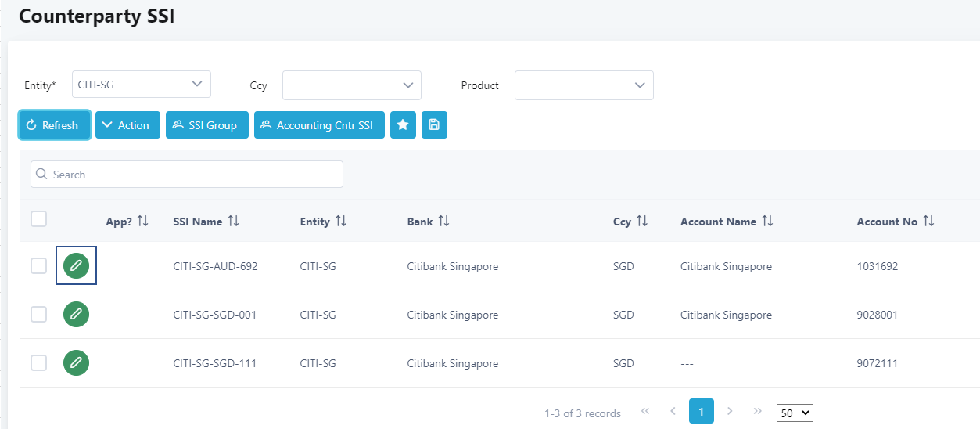Sort by SSI Name column arrows
This screenshot has width=980, height=429.
tap(233, 222)
